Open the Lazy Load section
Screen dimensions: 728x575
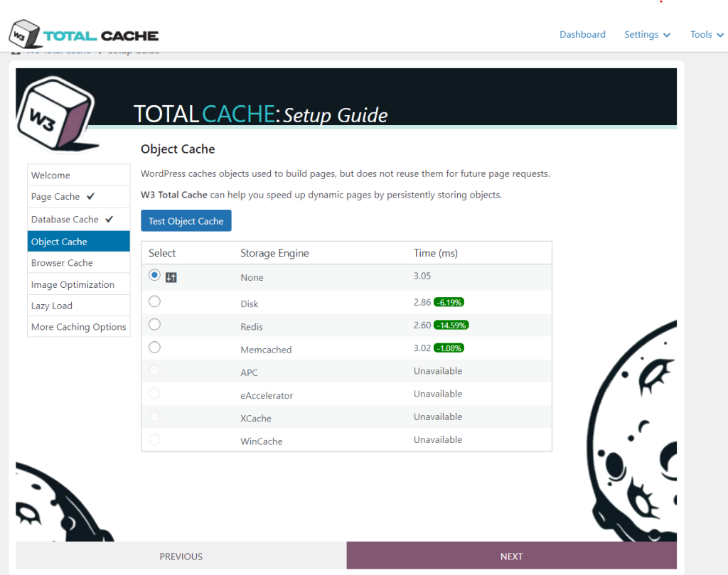(x=51, y=306)
